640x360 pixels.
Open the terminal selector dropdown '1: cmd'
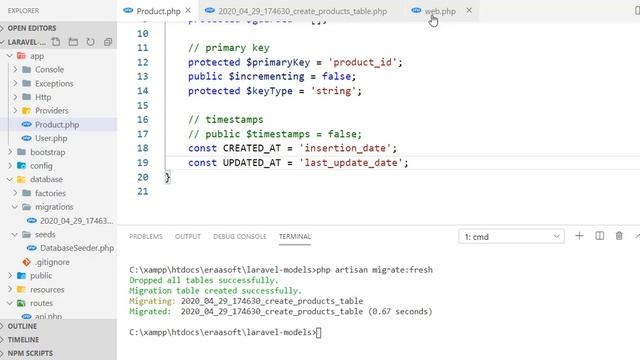tap(511, 236)
